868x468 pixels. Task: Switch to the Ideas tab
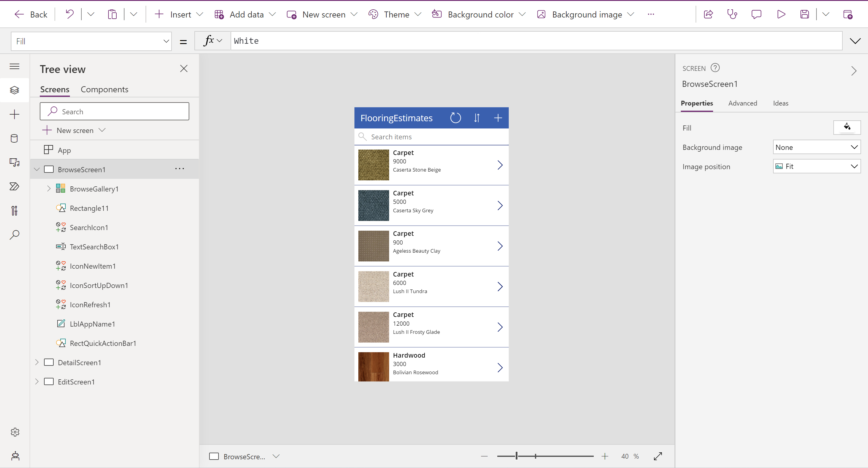[x=780, y=103]
